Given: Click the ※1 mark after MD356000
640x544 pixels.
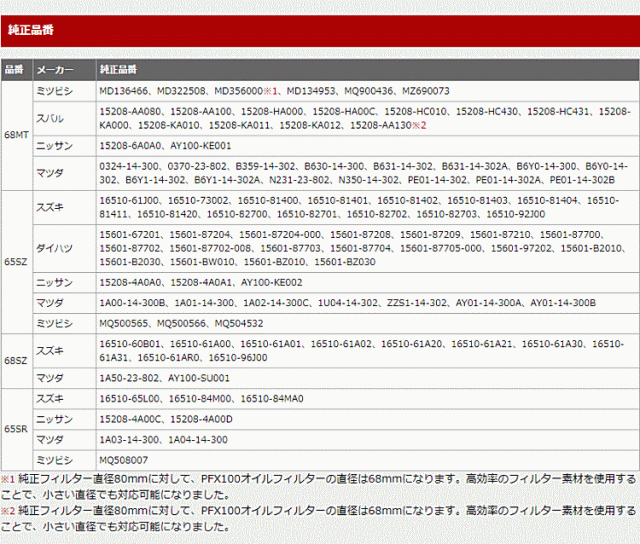Looking at the screenshot, I should click(270, 91).
